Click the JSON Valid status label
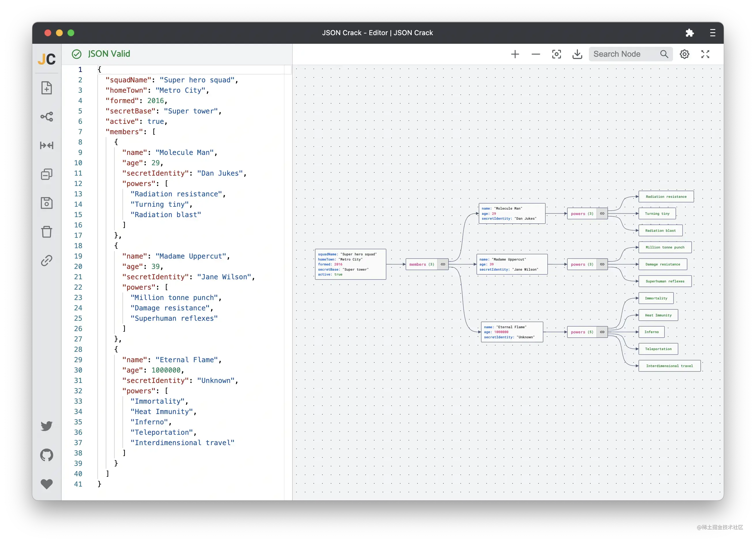756x543 pixels. [109, 54]
